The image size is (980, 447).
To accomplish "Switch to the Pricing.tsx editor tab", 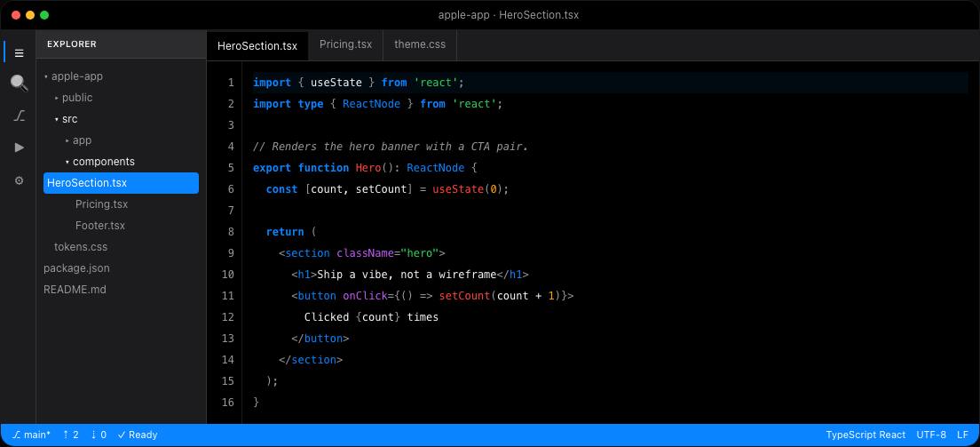I will (x=345, y=44).
